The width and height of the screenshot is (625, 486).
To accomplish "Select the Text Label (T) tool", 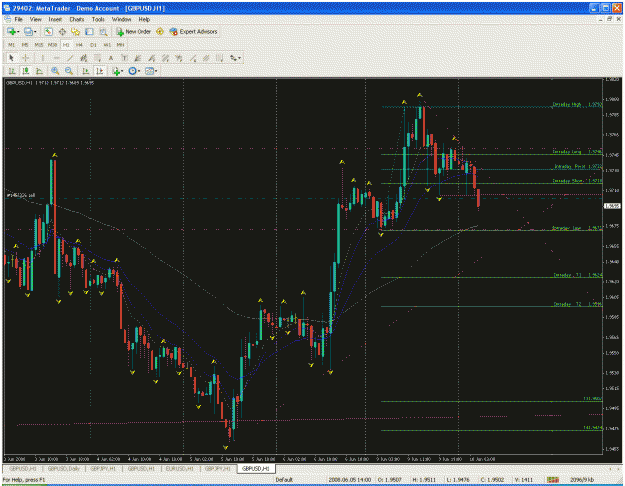I will [x=124, y=58].
